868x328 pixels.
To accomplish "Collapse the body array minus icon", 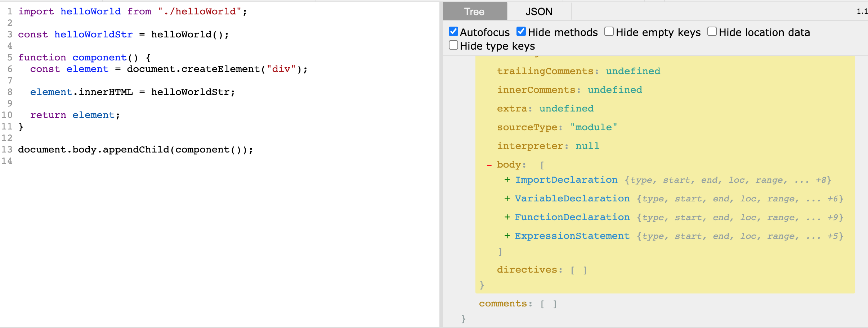I will tap(489, 165).
